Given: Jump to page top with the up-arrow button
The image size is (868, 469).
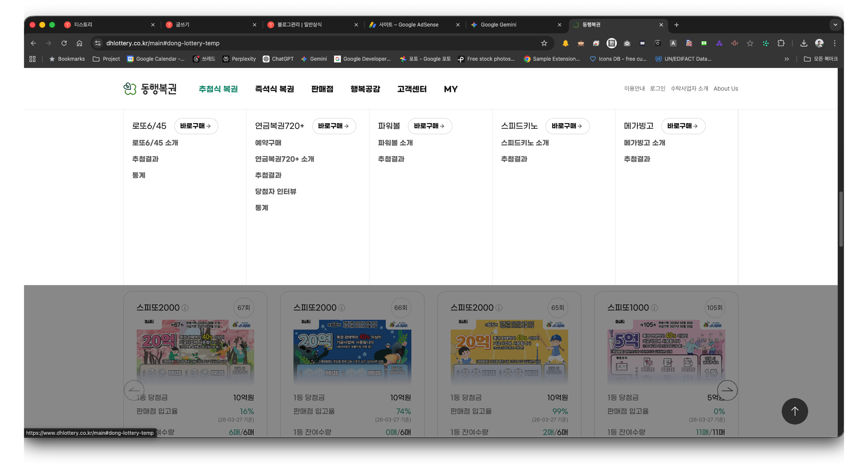Looking at the screenshot, I should [795, 411].
